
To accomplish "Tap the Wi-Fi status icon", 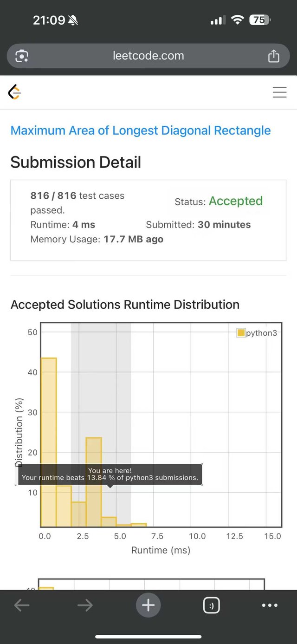I will pyautogui.click(x=238, y=20).
